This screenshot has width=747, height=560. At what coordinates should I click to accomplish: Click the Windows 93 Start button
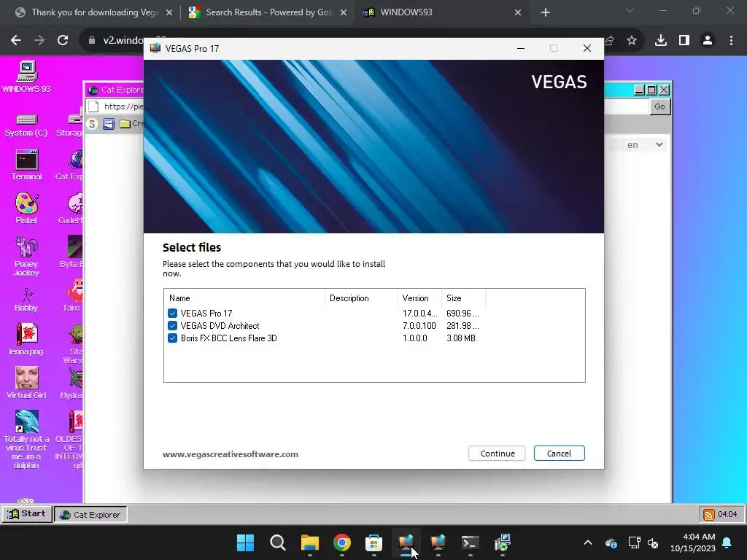[x=27, y=514]
